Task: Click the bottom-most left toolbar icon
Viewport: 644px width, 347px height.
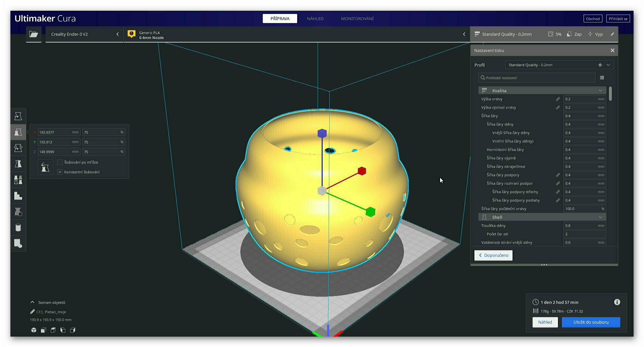Action: (18, 243)
